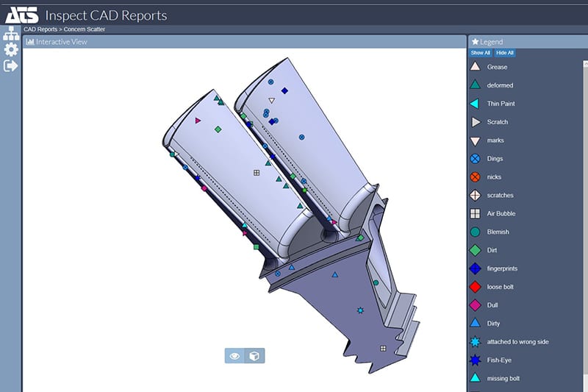The height and width of the screenshot is (392, 588).
Task: Click Hide All in Legend
Action: tap(504, 53)
